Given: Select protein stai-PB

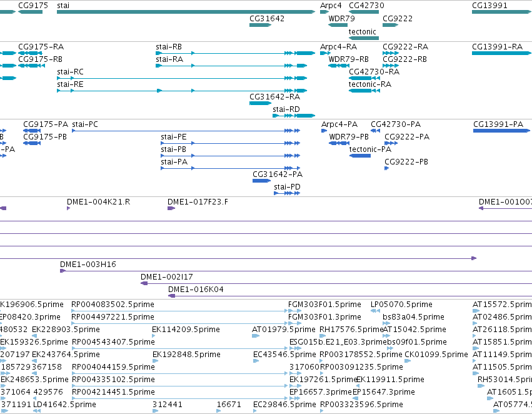Looking at the screenshot, I should tap(231, 156).
